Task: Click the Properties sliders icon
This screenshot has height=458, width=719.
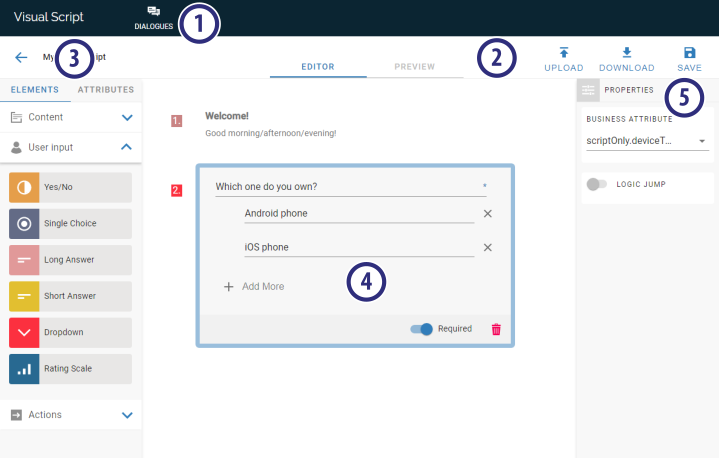Action: (x=588, y=90)
